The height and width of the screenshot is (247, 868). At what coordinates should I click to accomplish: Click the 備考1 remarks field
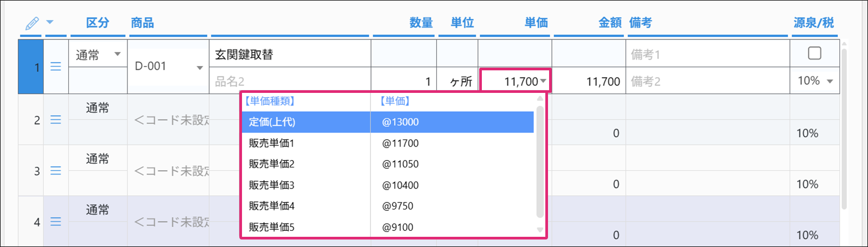coord(707,54)
